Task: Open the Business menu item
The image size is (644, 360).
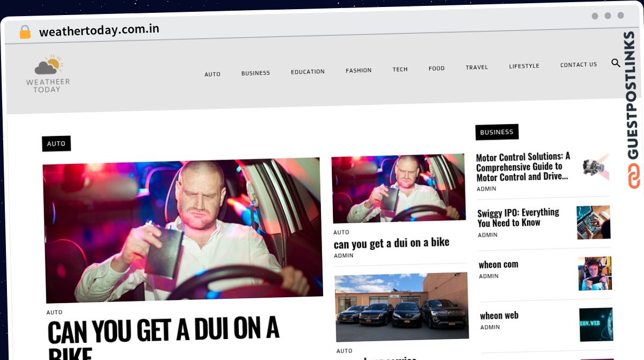Action: [255, 73]
